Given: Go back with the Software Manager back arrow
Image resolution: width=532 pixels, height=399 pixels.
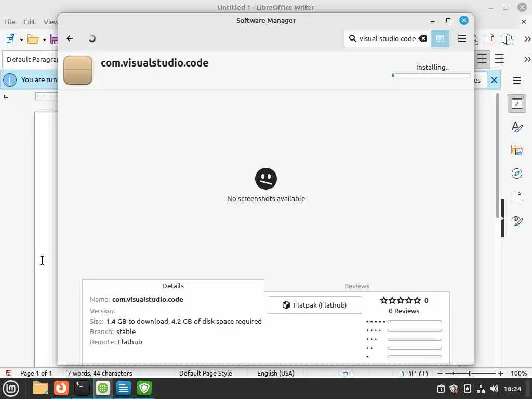Looking at the screenshot, I should pyautogui.click(x=70, y=38).
